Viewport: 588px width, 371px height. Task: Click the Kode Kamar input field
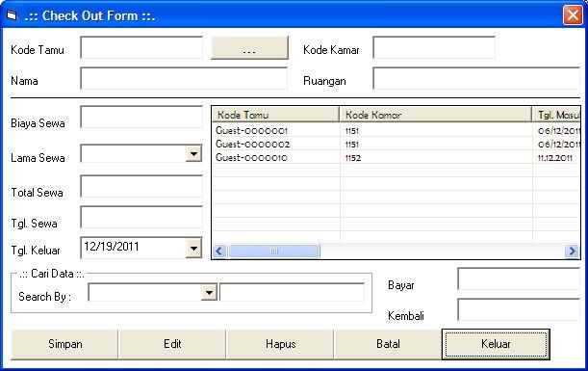[x=434, y=47]
